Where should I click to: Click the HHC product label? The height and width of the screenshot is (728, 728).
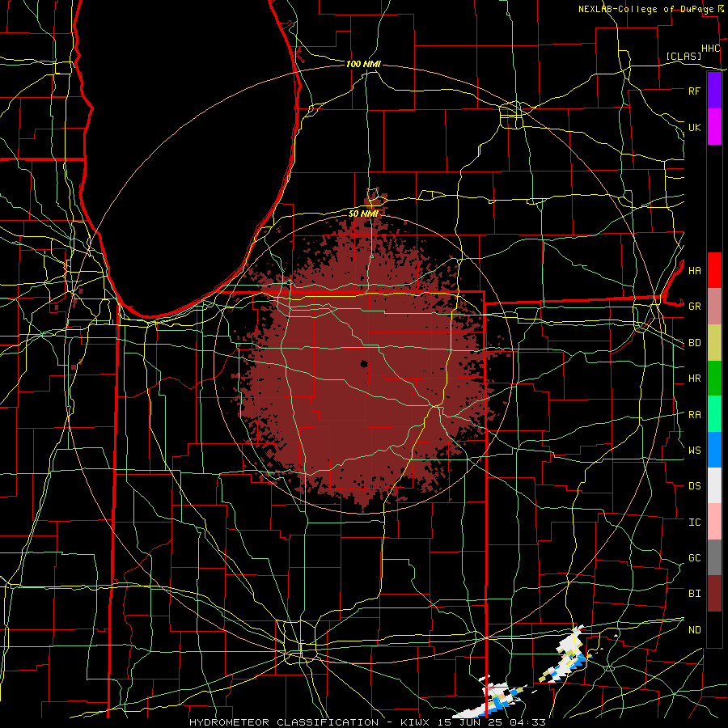click(710, 49)
